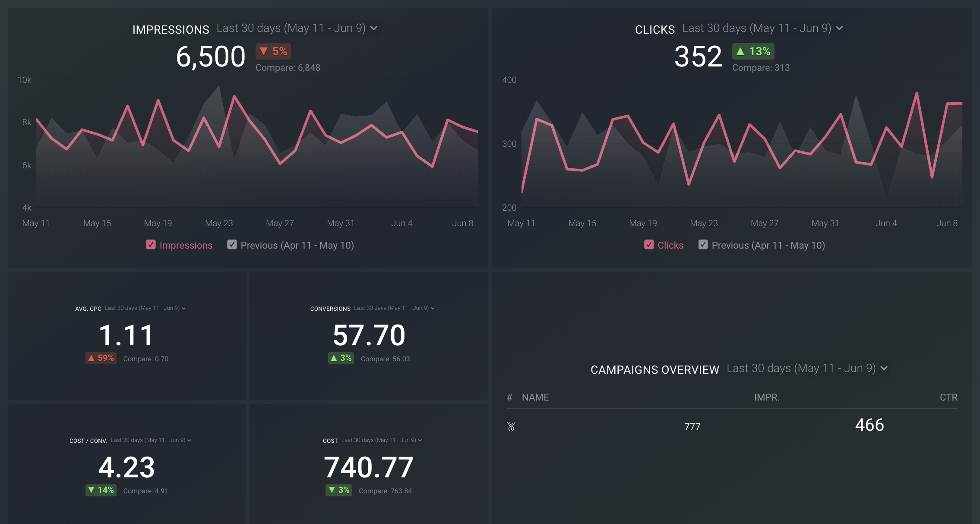
Task: Click the 3% increase badge under Conversions
Action: coord(341,358)
